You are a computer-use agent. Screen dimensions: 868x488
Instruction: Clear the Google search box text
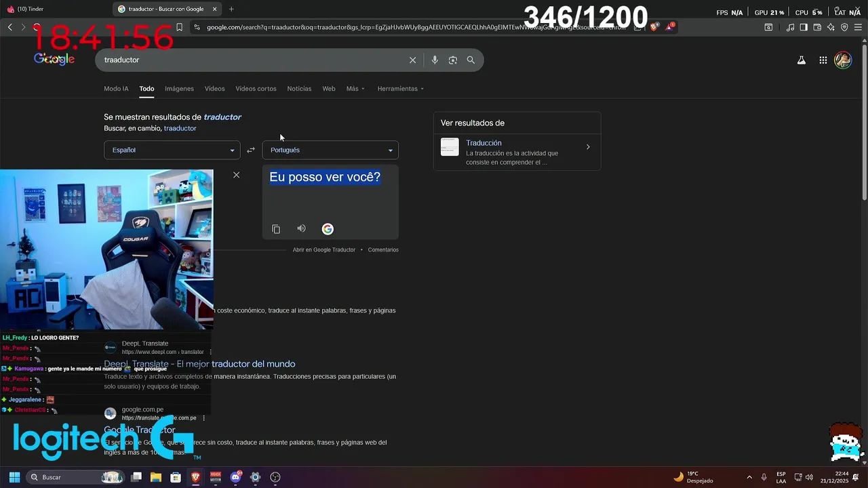(412, 60)
